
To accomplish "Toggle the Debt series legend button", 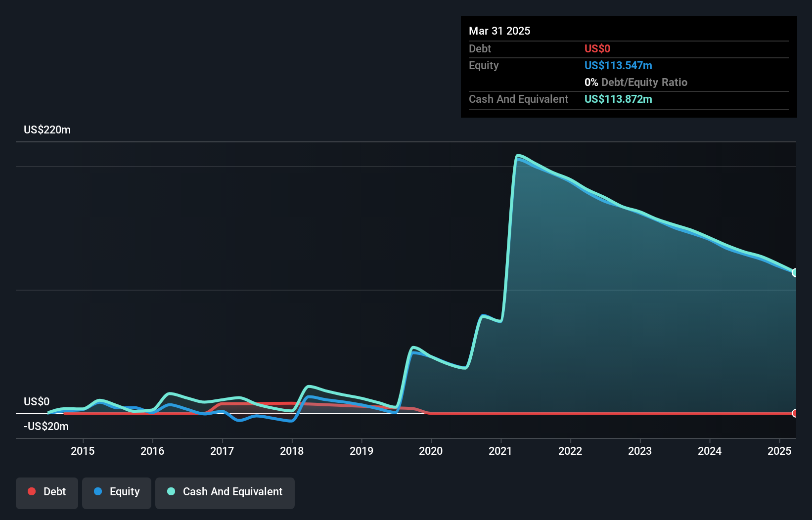I will 47,493.
